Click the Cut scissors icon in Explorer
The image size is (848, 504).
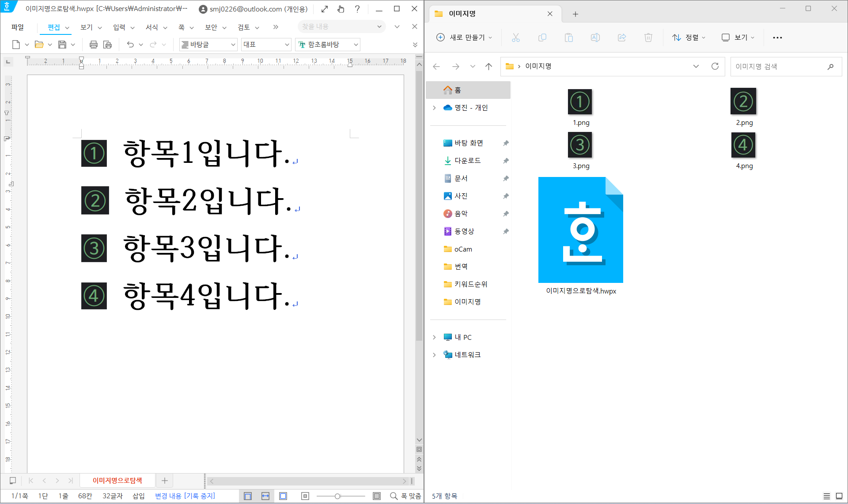516,38
